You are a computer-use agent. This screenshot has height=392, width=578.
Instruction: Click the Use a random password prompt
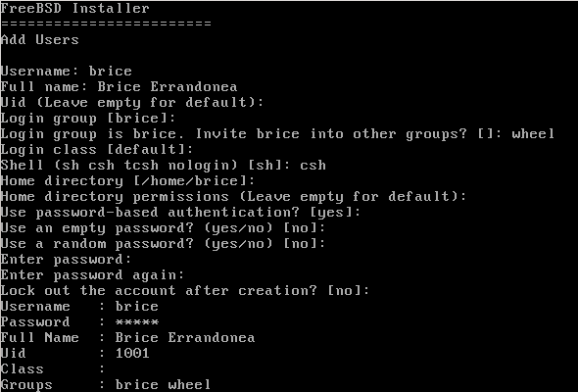(163, 243)
